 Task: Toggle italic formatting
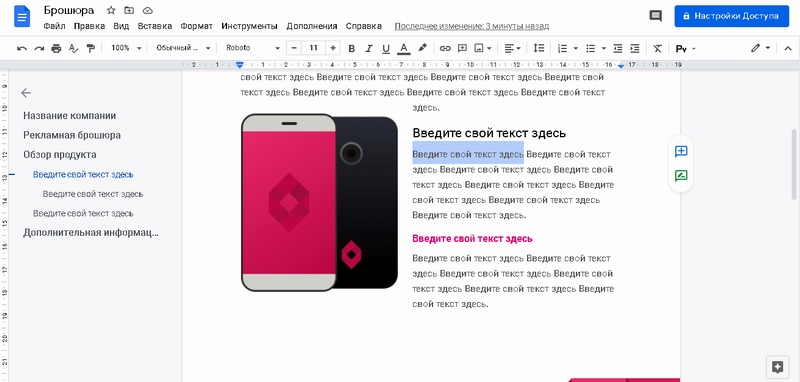coord(368,48)
